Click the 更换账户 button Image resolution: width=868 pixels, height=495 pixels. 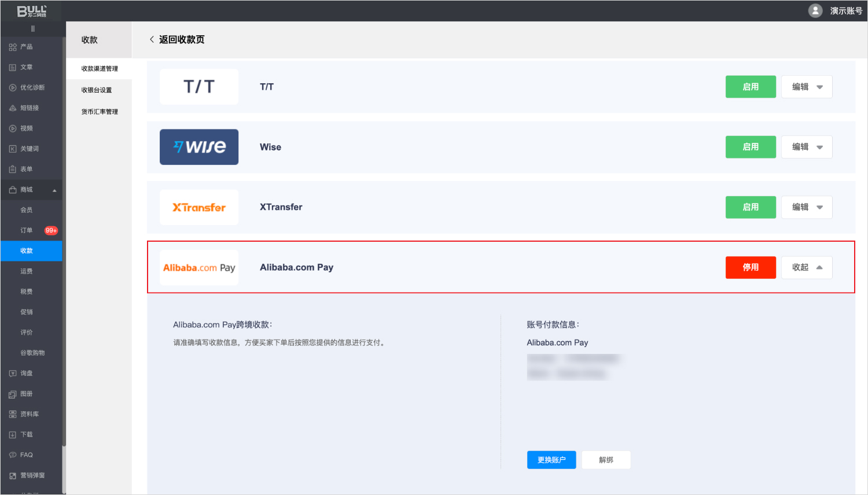point(551,460)
